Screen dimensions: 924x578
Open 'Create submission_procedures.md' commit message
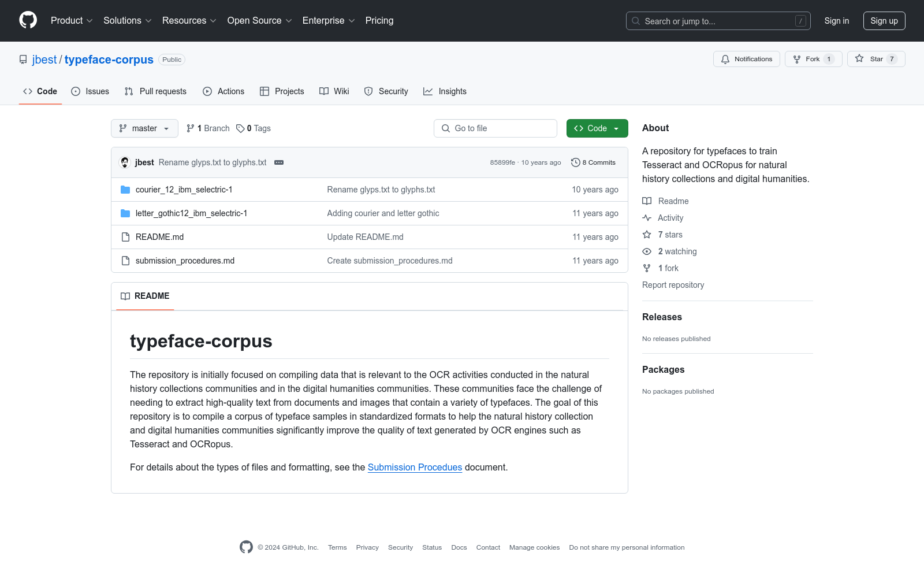tap(390, 261)
